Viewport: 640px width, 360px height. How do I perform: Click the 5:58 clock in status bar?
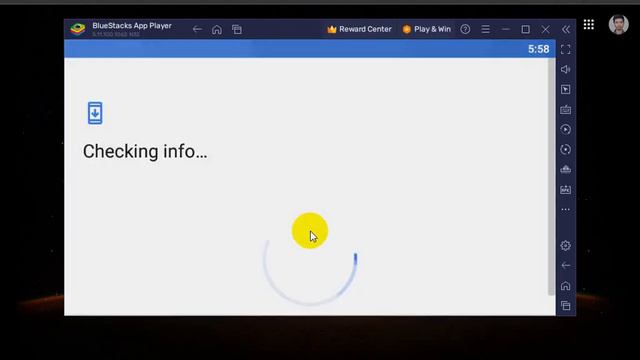pos(538,49)
